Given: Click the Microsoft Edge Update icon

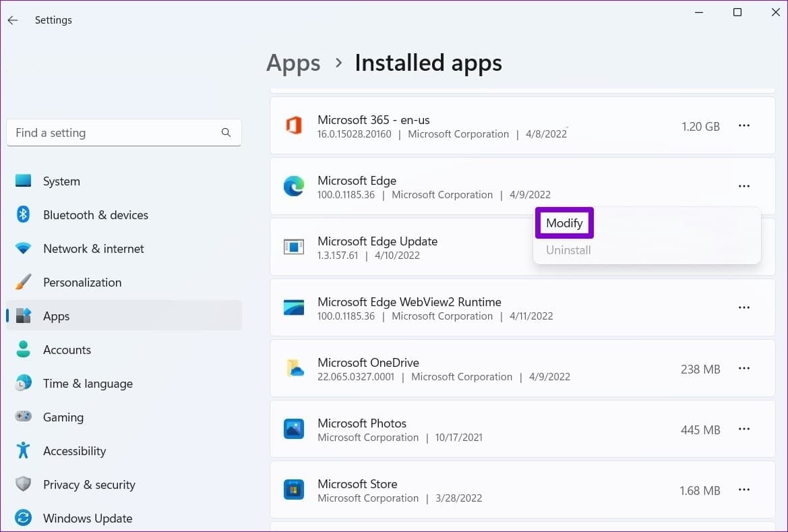Looking at the screenshot, I should click(x=293, y=247).
